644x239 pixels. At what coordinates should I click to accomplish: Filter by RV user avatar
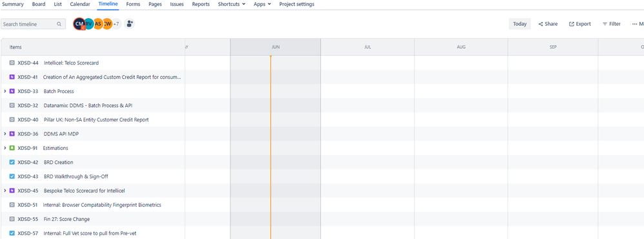pos(88,24)
